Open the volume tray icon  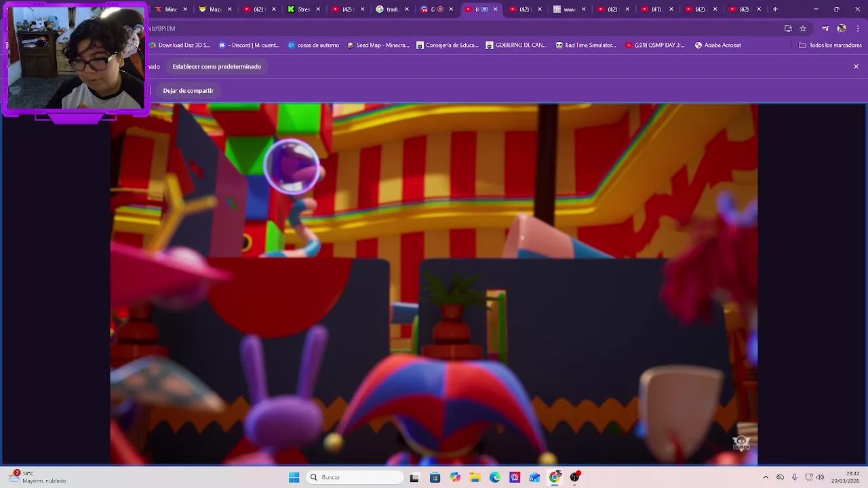click(x=821, y=477)
